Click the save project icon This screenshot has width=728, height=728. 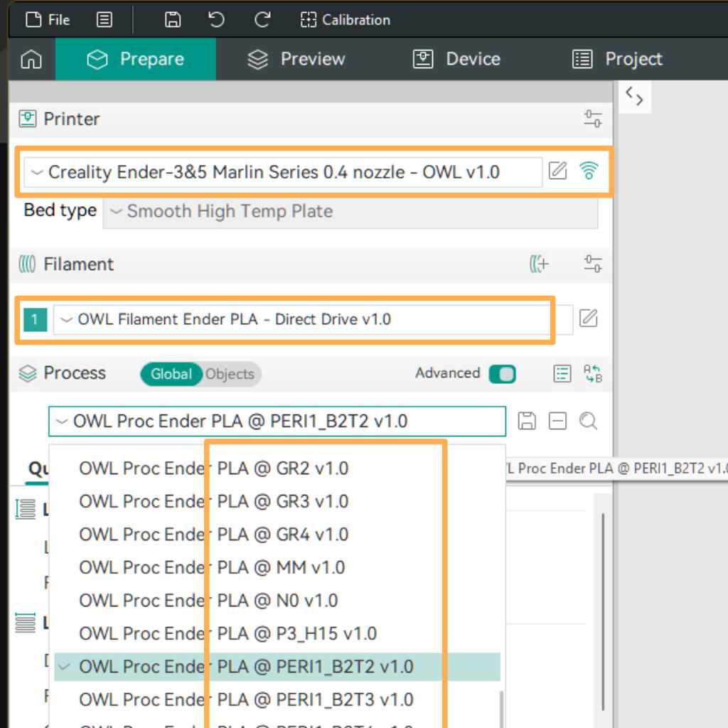click(172, 20)
